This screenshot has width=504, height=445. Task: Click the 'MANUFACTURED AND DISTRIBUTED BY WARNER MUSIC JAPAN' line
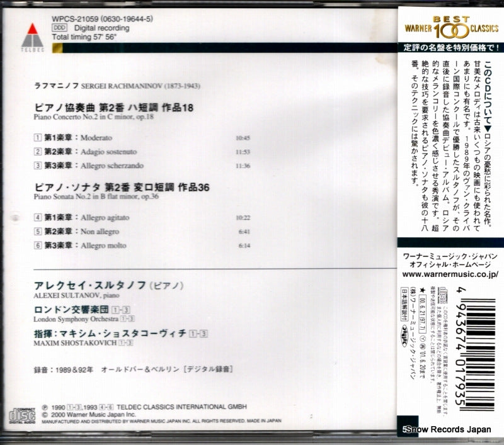(x=161, y=421)
